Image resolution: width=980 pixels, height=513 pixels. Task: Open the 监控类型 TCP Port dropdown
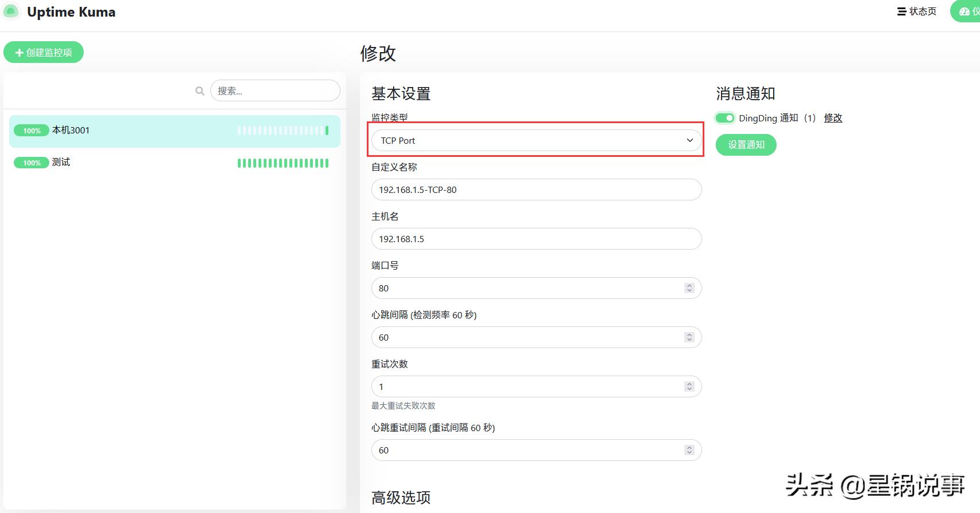(536, 140)
